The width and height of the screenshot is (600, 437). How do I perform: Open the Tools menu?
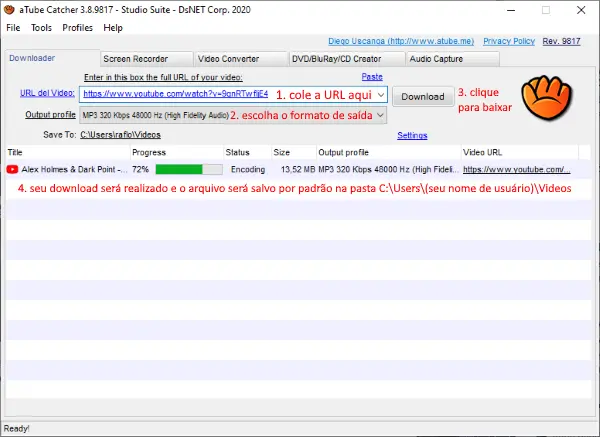(x=41, y=28)
